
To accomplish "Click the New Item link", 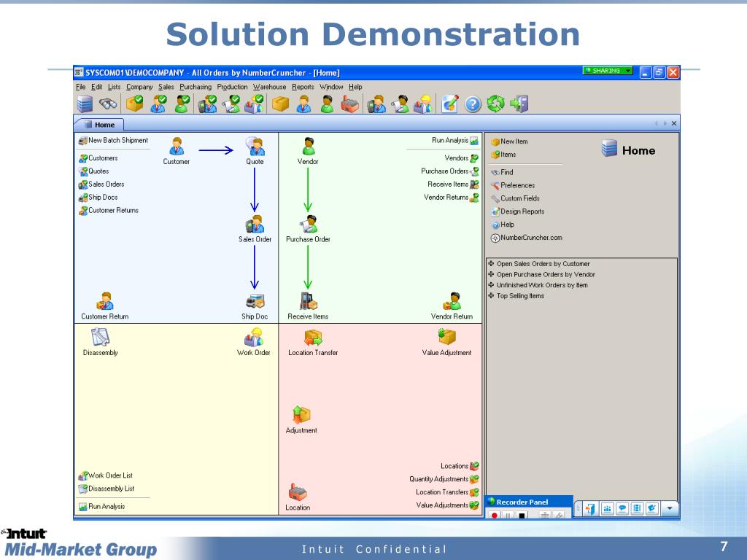I will click(x=509, y=141).
